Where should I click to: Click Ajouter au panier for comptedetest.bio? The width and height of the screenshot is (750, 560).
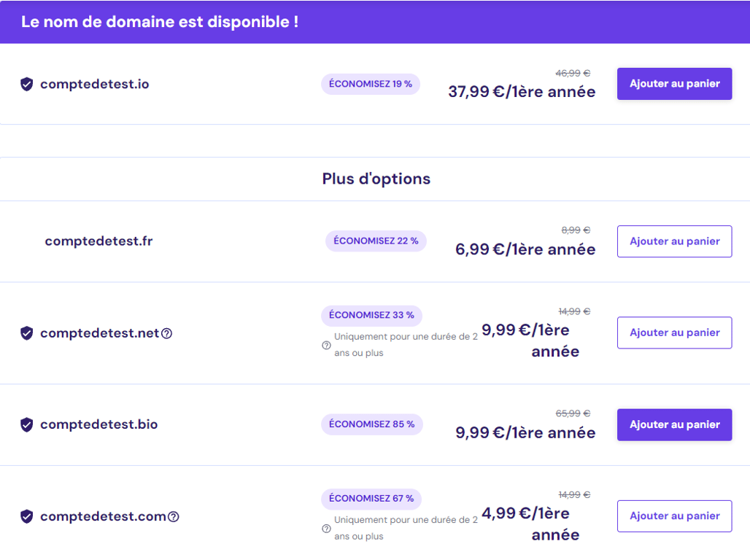[673, 424]
